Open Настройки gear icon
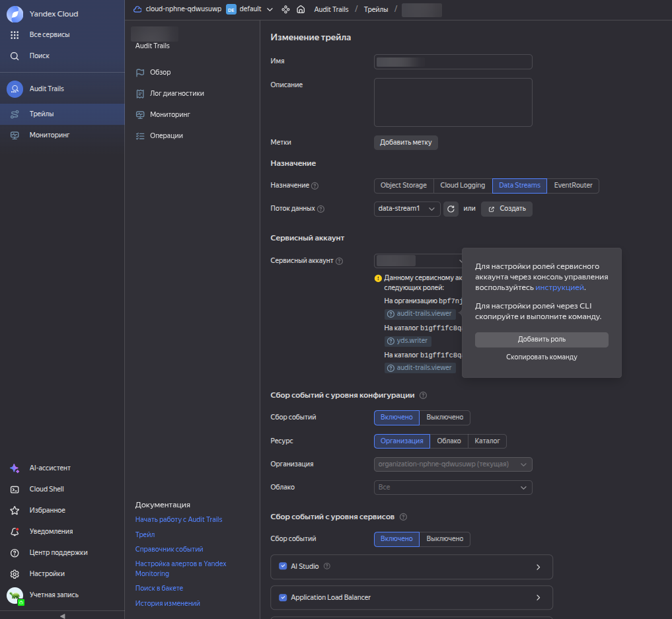The width and height of the screenshot is (672, 619). (x=15, y=574)
